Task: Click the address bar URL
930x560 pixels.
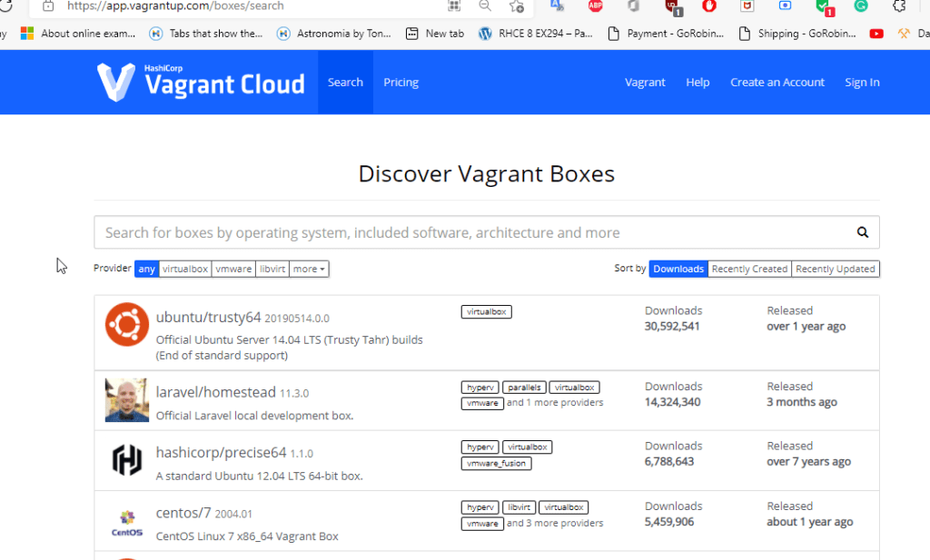Action: tap(175, 6)
